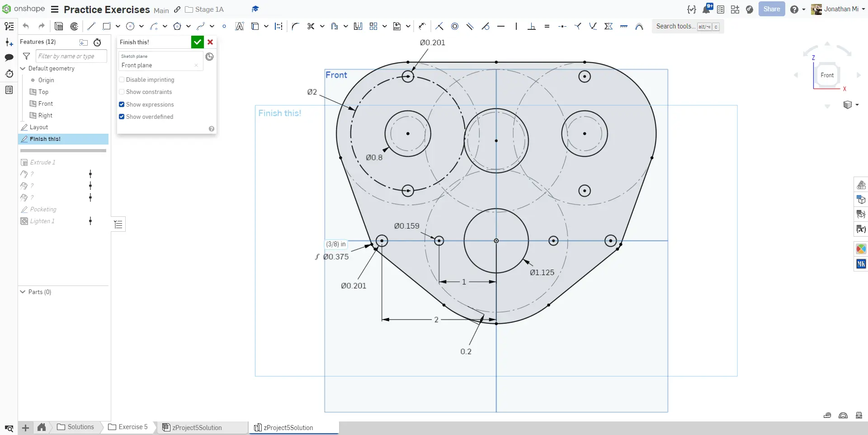The height and width of the screenshot is (435, 868).
Task: Click the Search tools field
Action: (x=675, y=26)
